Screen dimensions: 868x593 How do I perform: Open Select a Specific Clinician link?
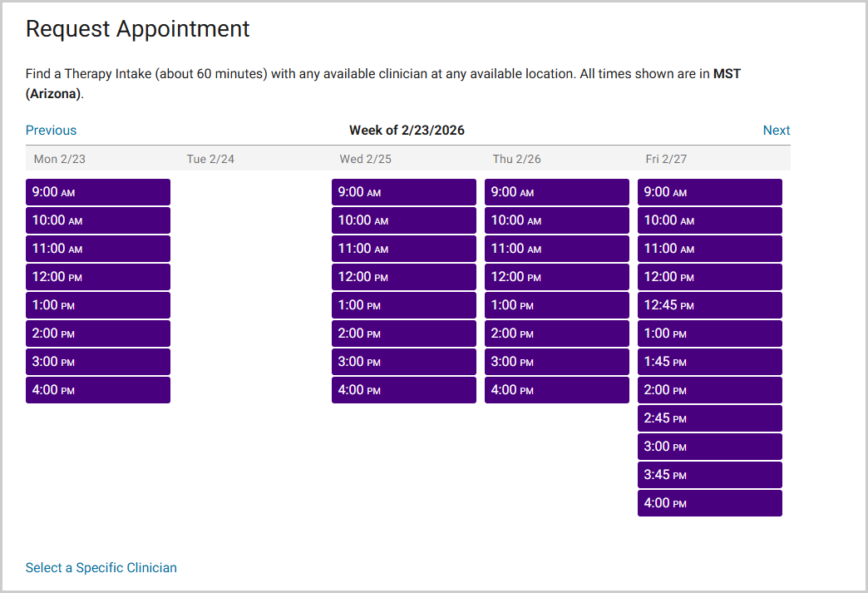101,567
